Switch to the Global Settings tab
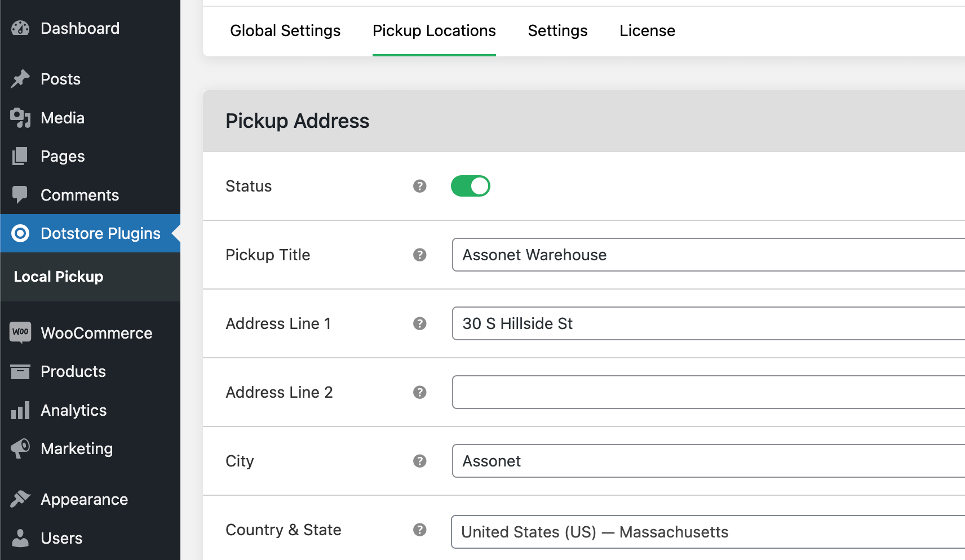The width and height of the screenshot is (965, 560). (285, 31)
